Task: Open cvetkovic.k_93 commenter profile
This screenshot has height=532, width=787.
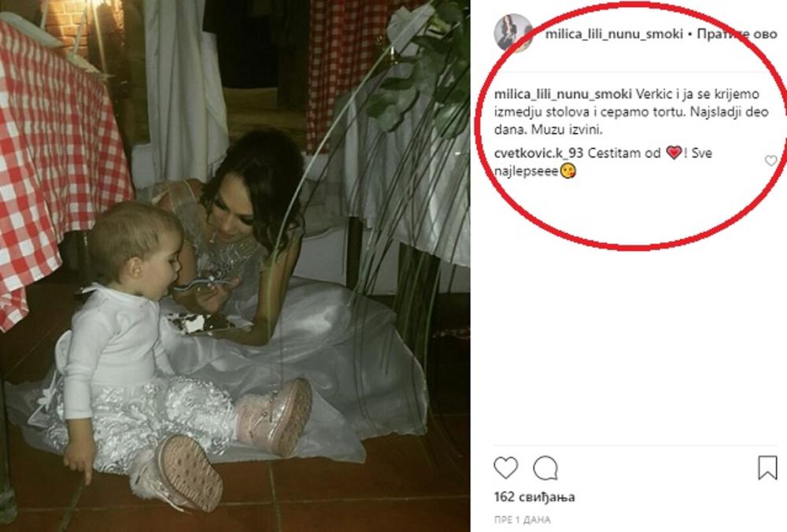Action: pyautogui.click(x=538, y=153)
